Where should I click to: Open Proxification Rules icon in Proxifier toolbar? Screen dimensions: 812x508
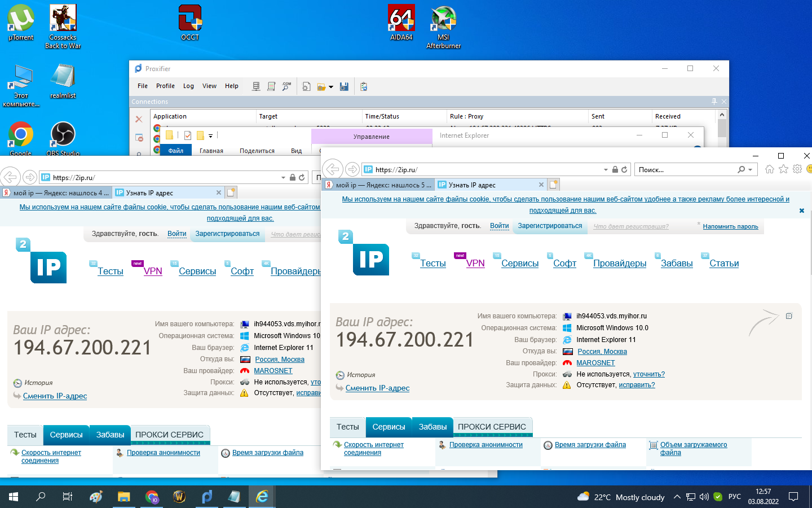(271, 86)
